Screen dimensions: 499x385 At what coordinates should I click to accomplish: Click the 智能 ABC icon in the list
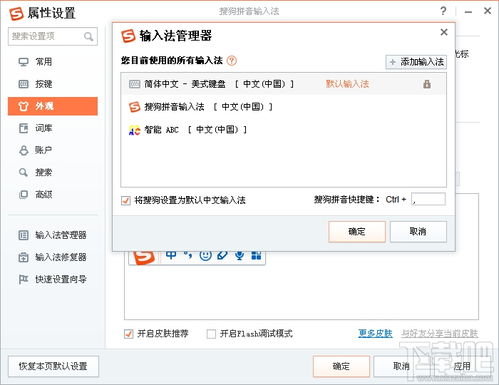[134, 130]
